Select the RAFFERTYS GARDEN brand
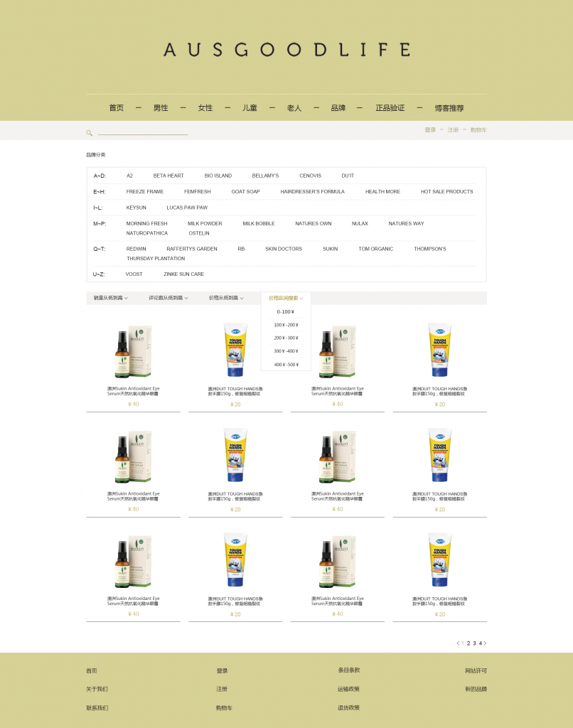The height and width of the screenshot is (728, 573). tap(192, 249)
